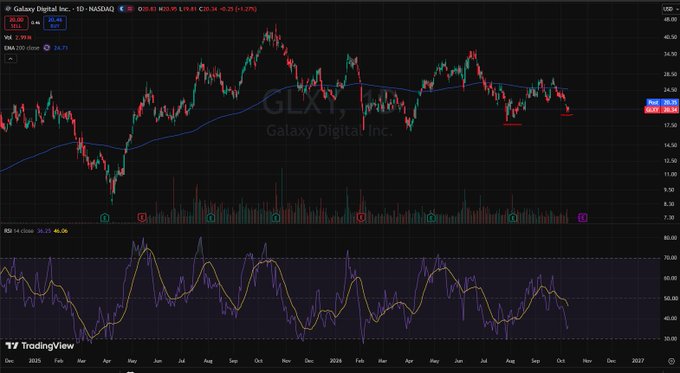Click the purple upcoming earnings marker
The height and width of the screenshot is (373, 680).
pos(583,218)
